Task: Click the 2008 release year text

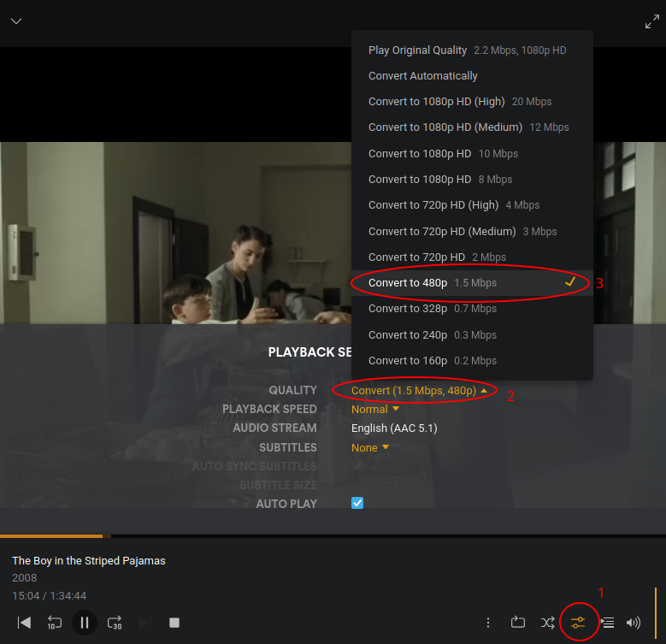Action: click(24, 578)
